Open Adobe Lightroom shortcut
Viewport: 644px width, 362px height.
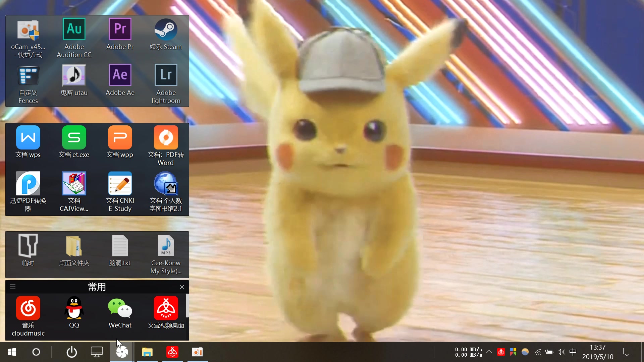[x=166, y=75]
